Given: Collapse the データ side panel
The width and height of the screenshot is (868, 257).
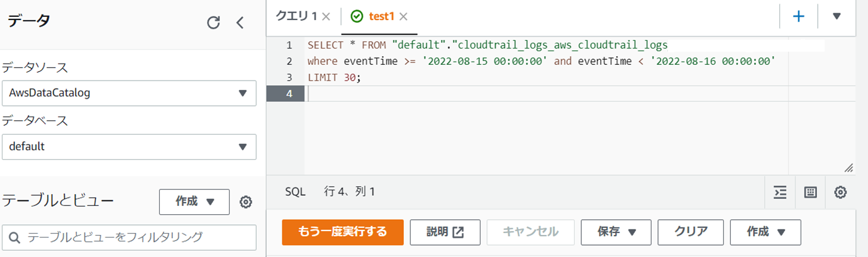Looking at the screenshot, I should pyautogui.click(x=240, y=23).
